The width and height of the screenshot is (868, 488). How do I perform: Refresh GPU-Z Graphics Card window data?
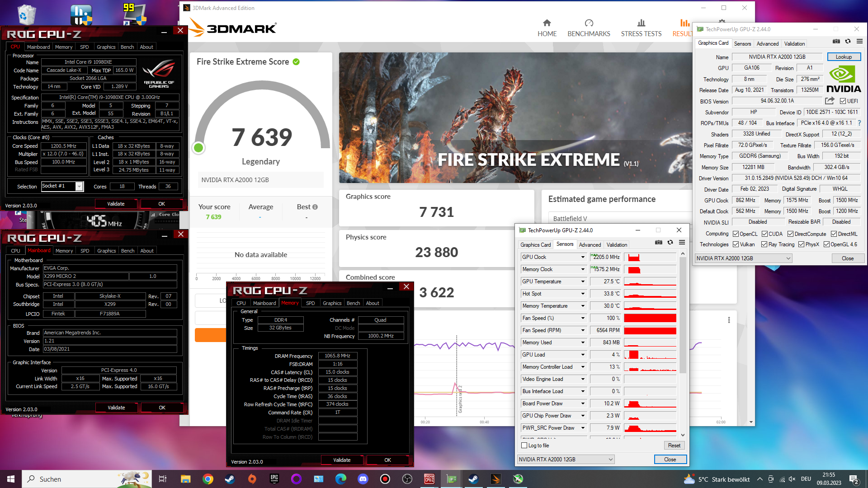coord(848,41)
